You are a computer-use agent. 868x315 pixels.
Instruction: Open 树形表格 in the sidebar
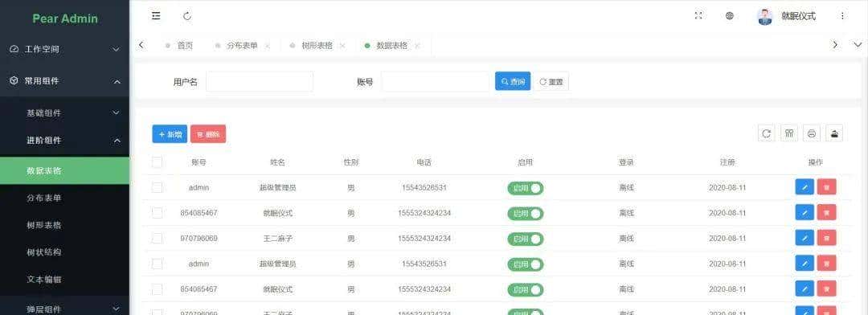65,225
